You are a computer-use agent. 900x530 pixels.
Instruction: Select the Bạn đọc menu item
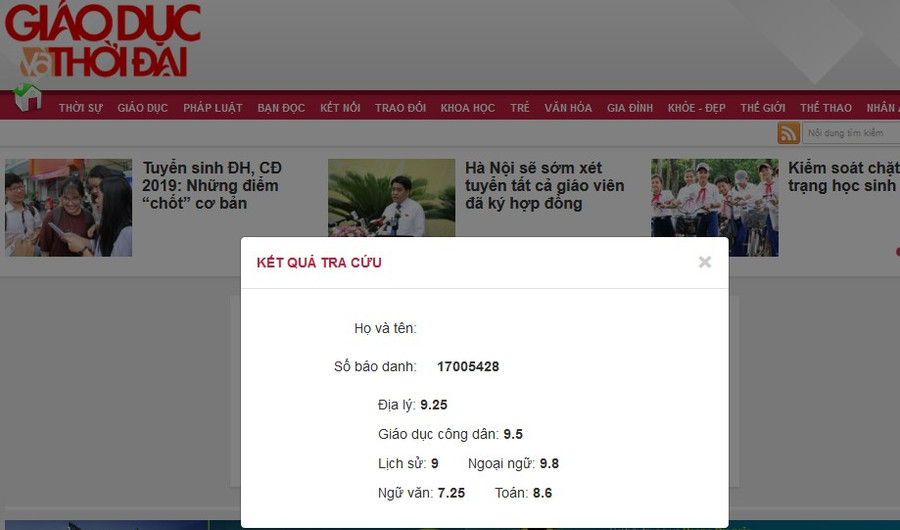point(281,108)
